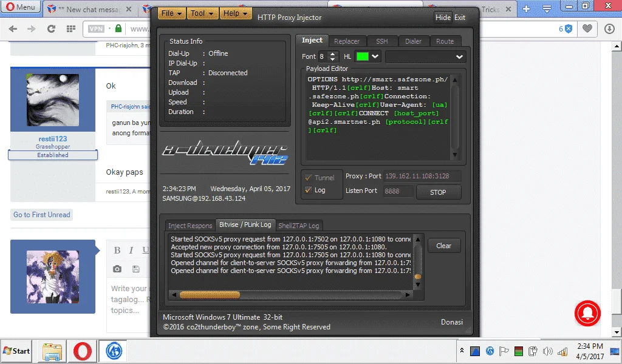
Task: Insert image with camera icon
Action: coord(117,269)
